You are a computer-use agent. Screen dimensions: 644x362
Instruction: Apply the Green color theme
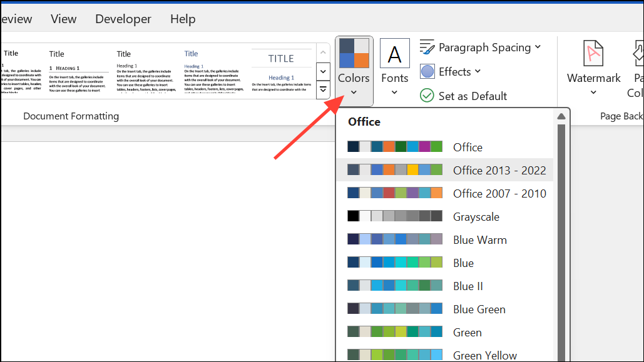(x=445, y=333)
